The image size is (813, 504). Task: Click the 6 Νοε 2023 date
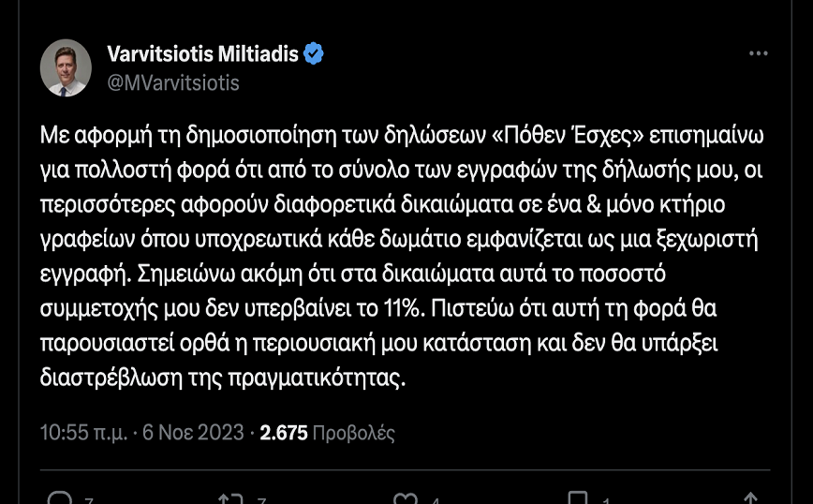pyautogui.click(x=193, y=433)
